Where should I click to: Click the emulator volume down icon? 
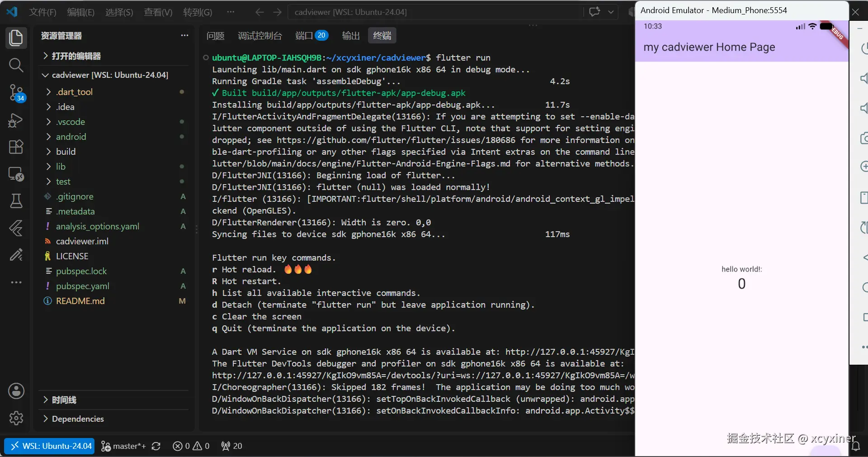pos(864,108)
